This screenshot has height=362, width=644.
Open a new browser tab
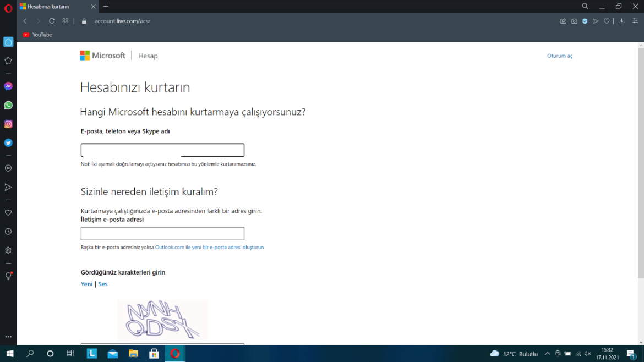[106, 7]
